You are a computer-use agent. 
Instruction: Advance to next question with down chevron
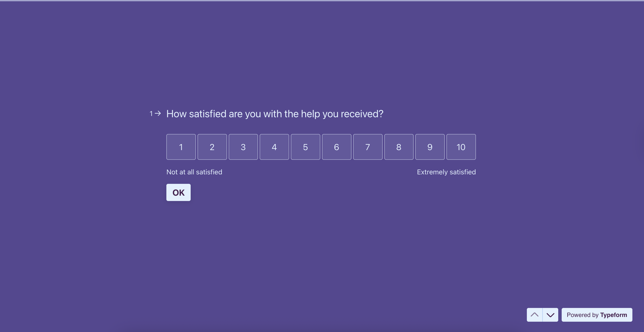click(550, 315)
